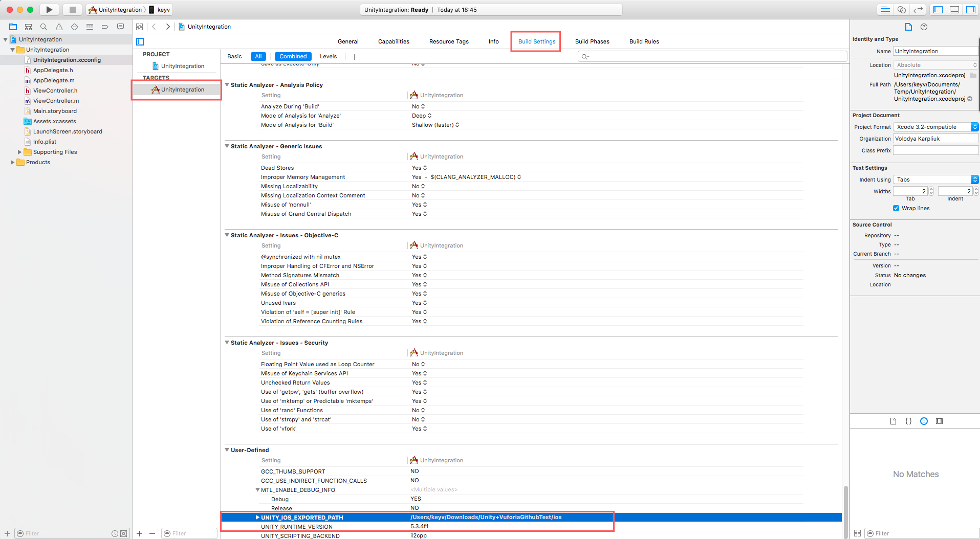Click the settings vertical scrollbar
This screenshot has width=980, height=539.
845,511
